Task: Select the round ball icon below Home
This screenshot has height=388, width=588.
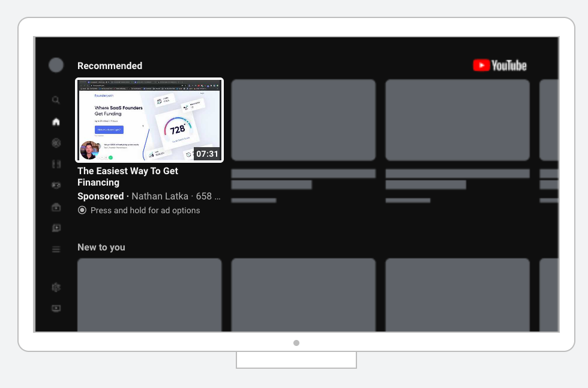Action: click(56, 143)
